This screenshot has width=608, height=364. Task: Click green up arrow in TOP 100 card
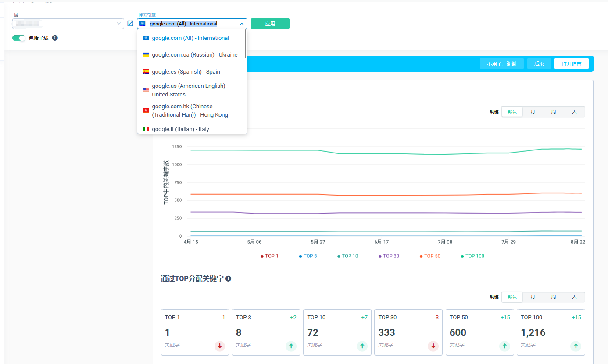[x=576, y=346]
